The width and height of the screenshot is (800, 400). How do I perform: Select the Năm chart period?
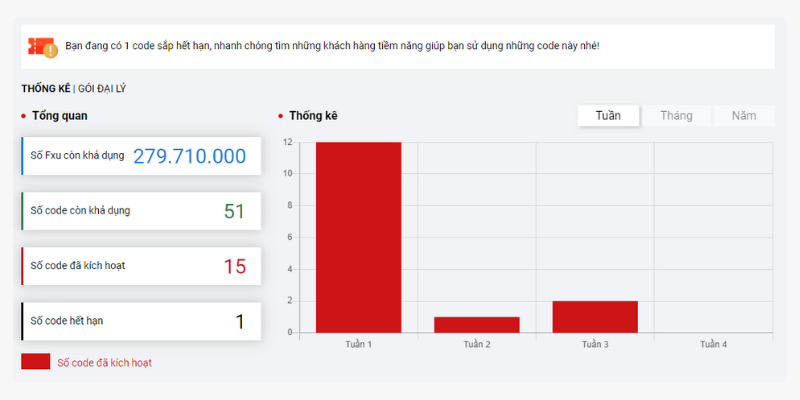(x=743, y=116)
